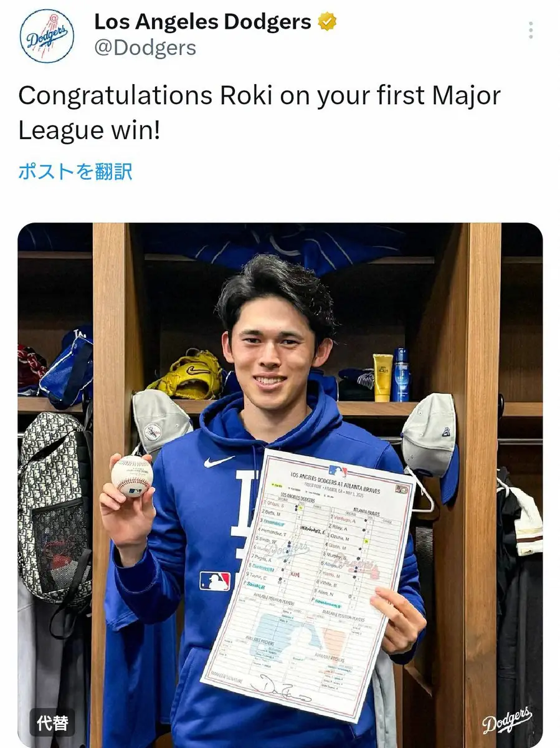
Task: Translate the post via ポストを翻訳
Action: click(x=75, y=171)
